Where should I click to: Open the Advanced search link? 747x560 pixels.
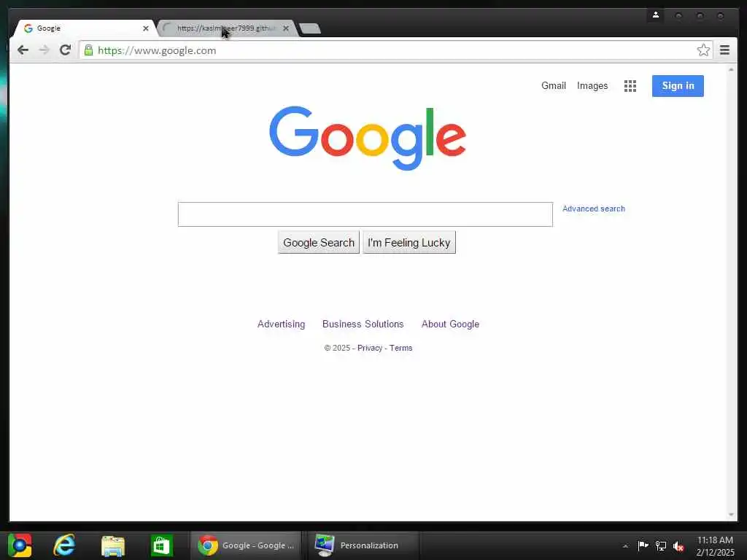click(x=594, y=209)
